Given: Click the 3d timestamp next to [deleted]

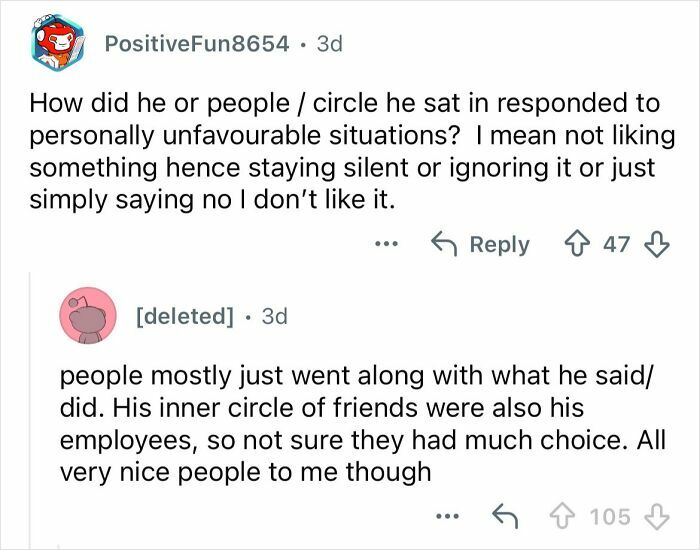Looking at the screenshot, I should click(x=273, y=316).
